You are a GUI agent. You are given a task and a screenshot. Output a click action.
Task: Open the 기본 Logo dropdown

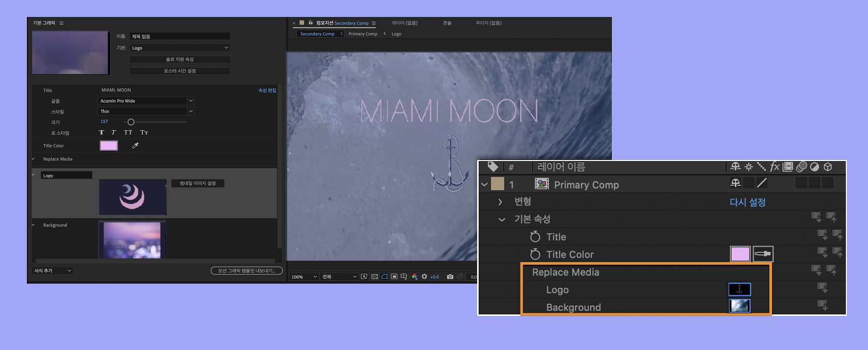180,47
